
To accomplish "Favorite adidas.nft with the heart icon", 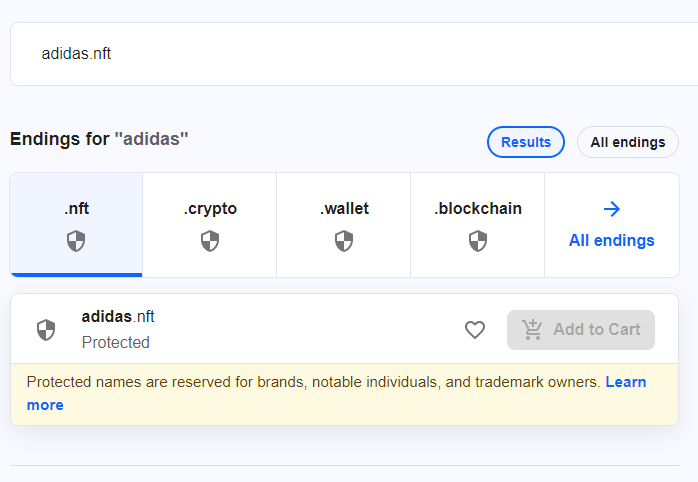I will 475,330.
